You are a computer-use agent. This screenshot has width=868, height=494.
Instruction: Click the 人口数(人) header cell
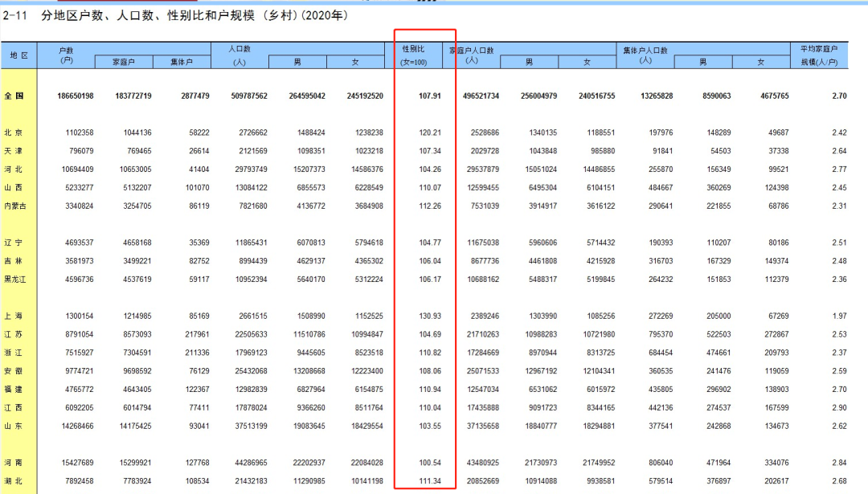coord(240,55)
